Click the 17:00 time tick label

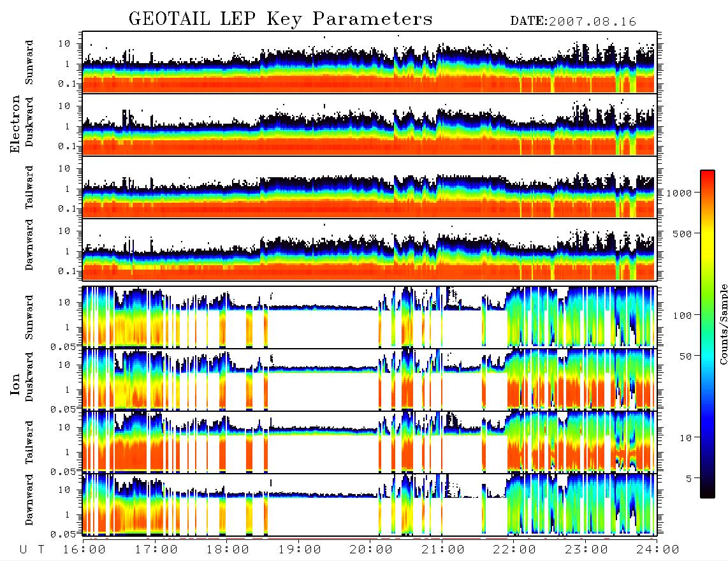(x=156, y=550)
